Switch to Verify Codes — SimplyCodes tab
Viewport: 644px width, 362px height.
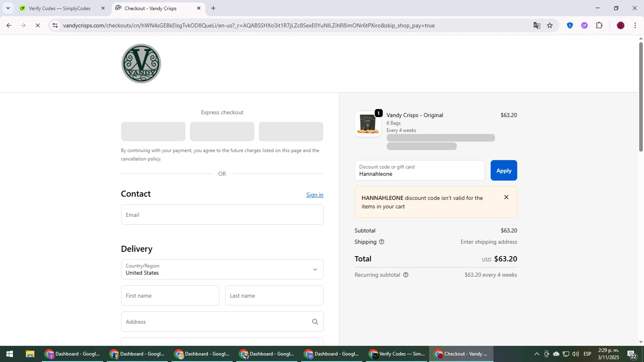tap(59, 8)
